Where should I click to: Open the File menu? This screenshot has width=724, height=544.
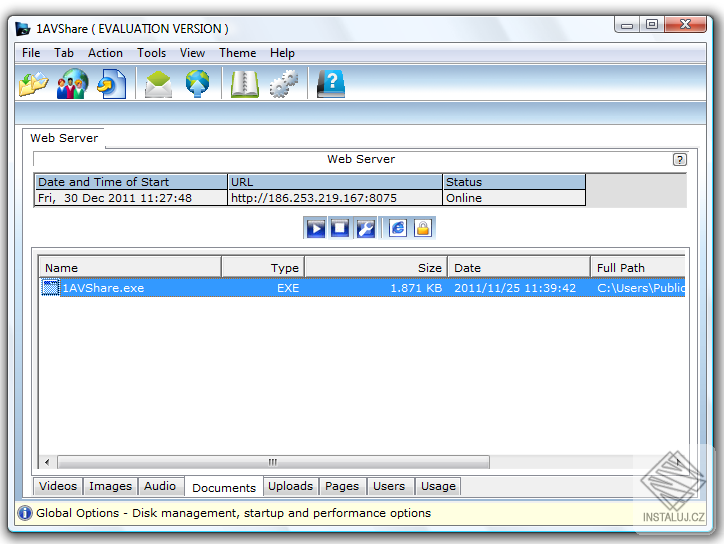(x=31, y=53)
